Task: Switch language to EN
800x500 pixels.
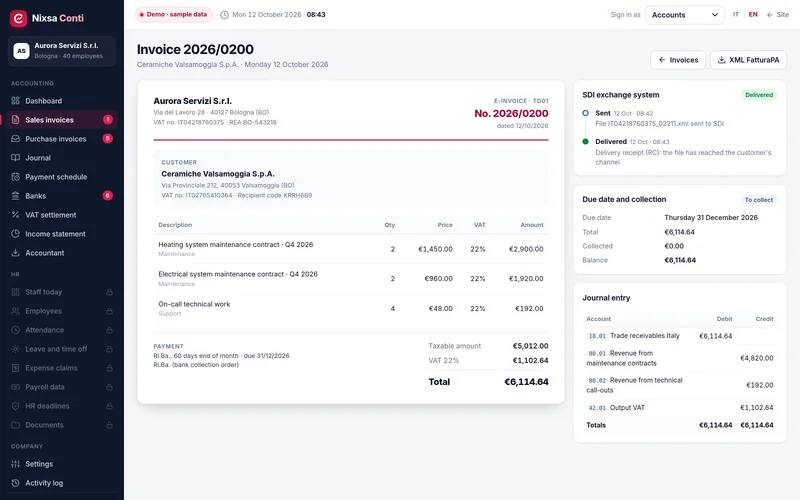Action: tap(753, 15)
